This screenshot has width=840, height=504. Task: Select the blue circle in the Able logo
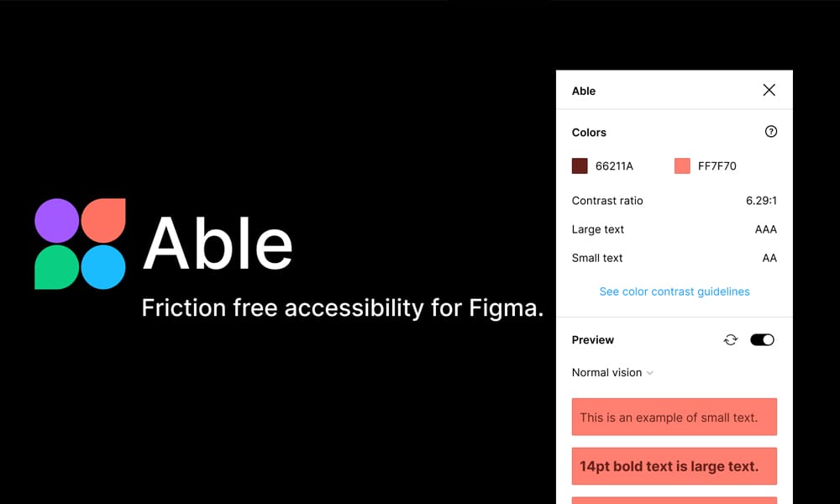[x=102, y=266]
